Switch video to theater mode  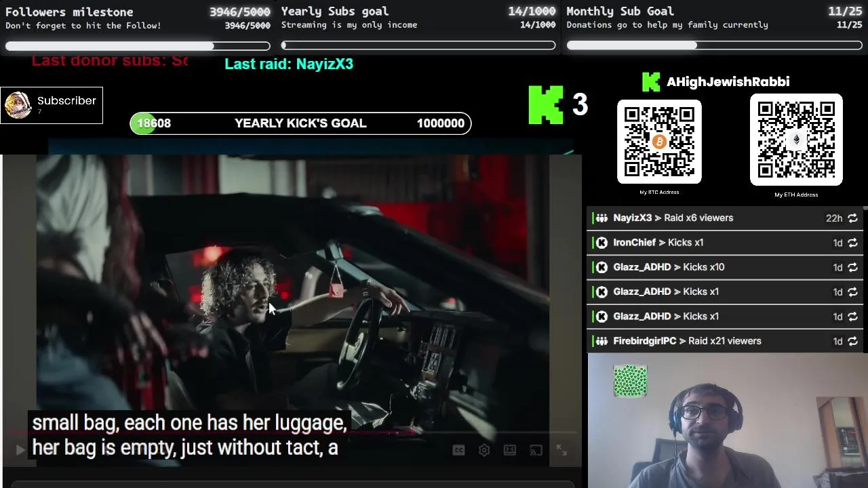pyautogui.click(x=510, y=450)
